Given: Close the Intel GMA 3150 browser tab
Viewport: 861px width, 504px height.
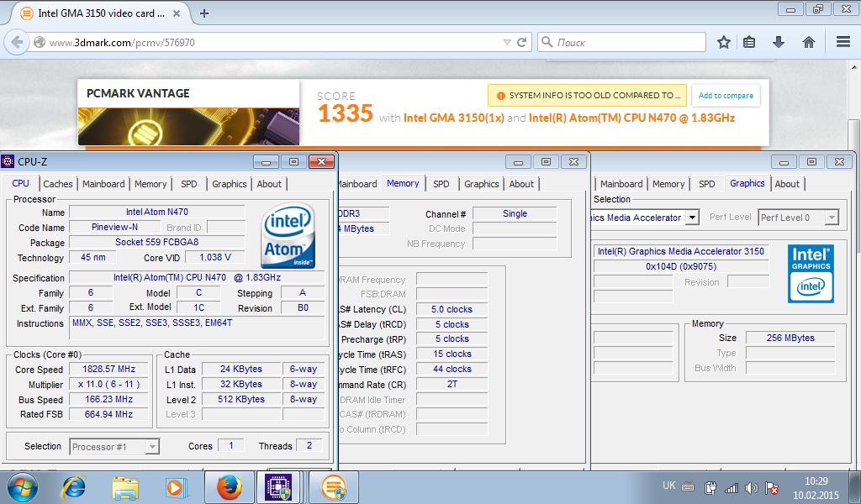Looking at the screenshot, I should click(x=177, y=13).
